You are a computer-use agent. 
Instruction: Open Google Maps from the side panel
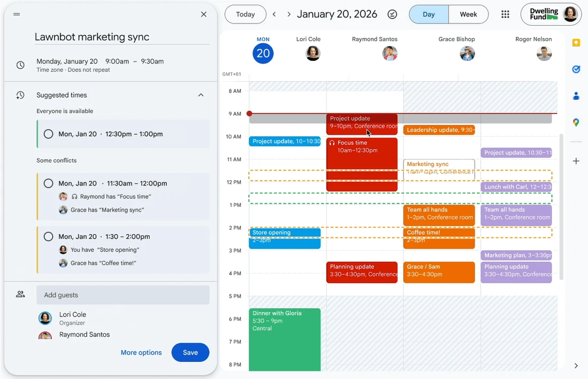[x=576, y=122]
